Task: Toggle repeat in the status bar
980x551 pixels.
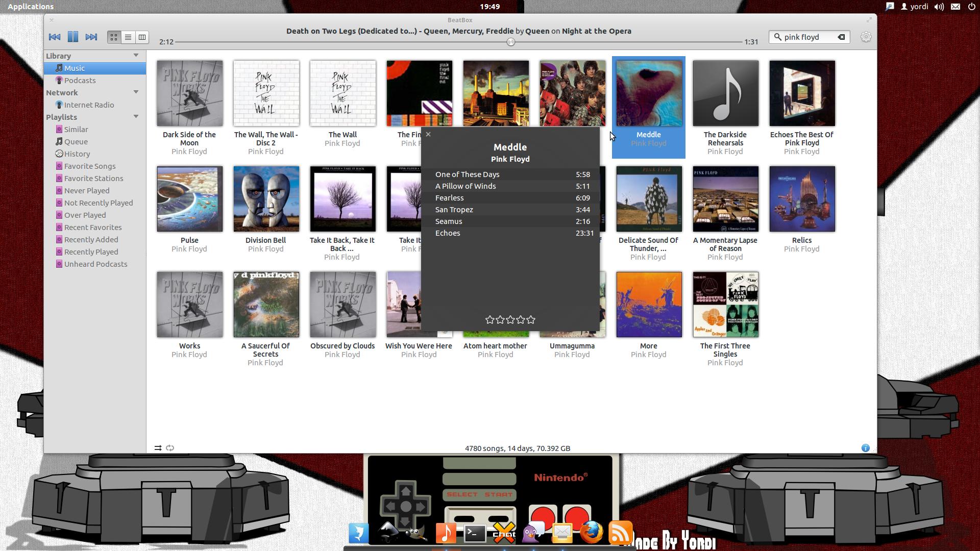Action: click(x=170, y=448)
